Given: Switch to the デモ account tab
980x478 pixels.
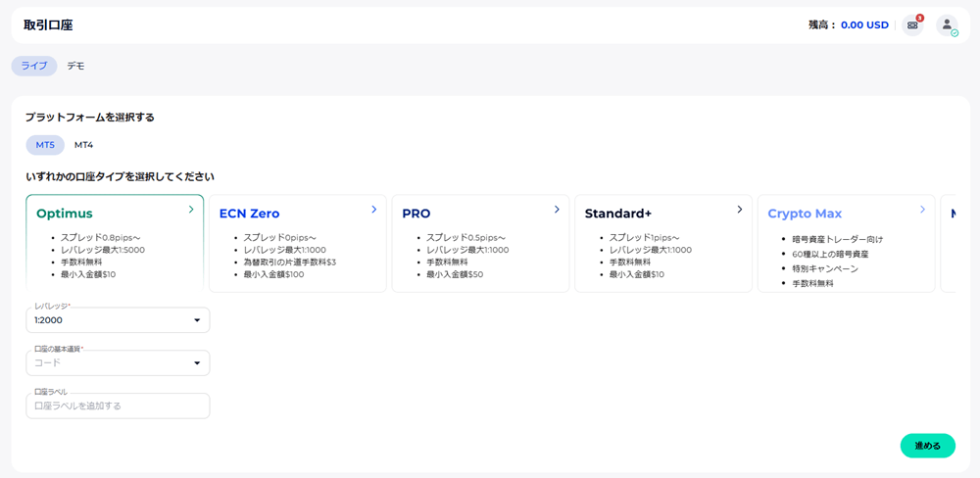Looking at the screenshot, I should (x=75, y=66).
